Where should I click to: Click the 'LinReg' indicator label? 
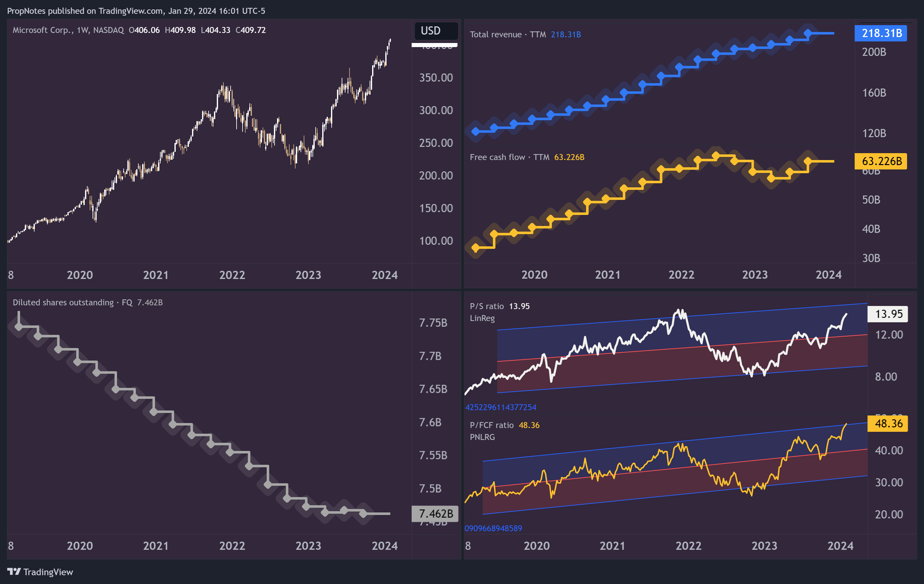[482, 318]
